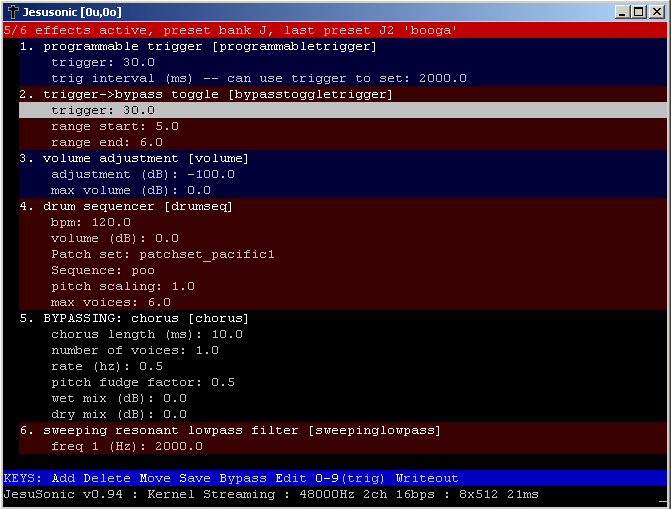
Task: Click 'Move' in the KEYS bar
Action: [x=155, y=478]
